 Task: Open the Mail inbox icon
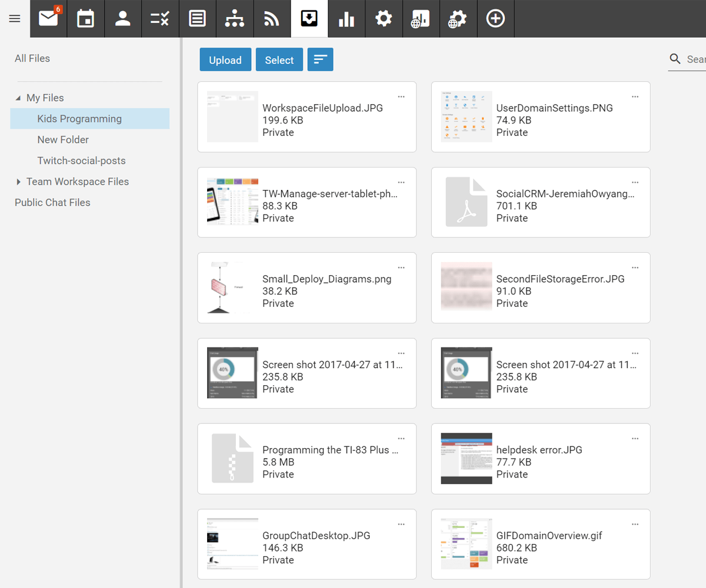48,19
